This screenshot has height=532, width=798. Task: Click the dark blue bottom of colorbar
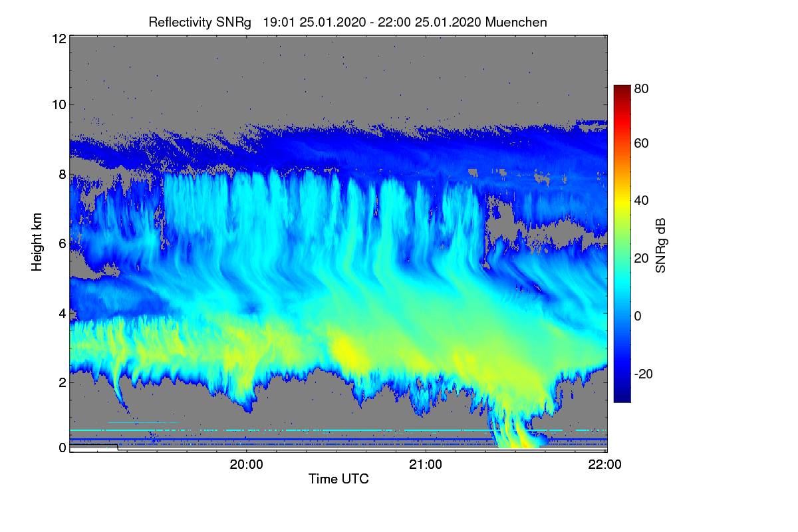(622, 398)
